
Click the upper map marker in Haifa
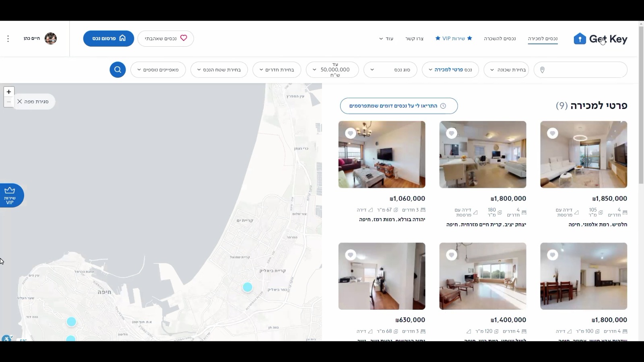pyautogui.click(x=71, y=322)
